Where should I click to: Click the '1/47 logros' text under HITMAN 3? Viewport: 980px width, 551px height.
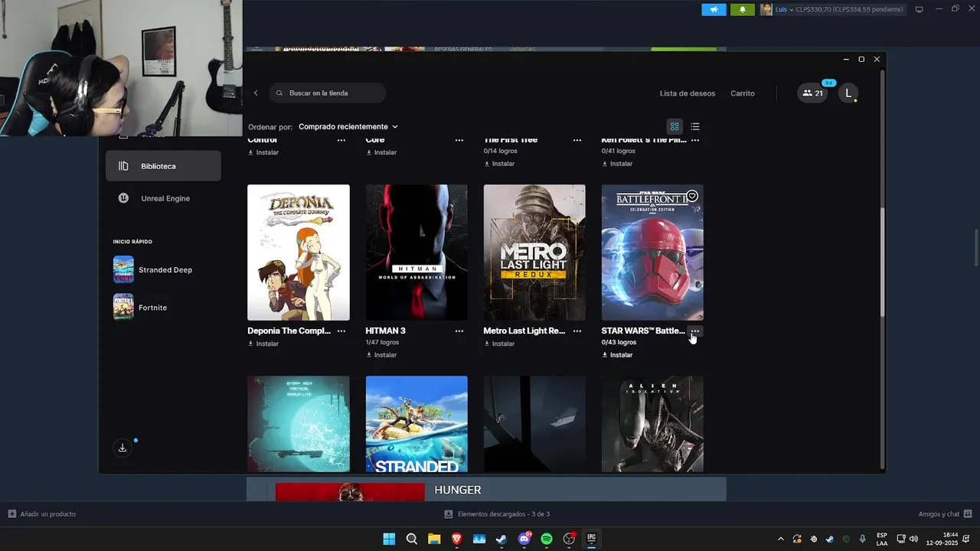(382, 342)
